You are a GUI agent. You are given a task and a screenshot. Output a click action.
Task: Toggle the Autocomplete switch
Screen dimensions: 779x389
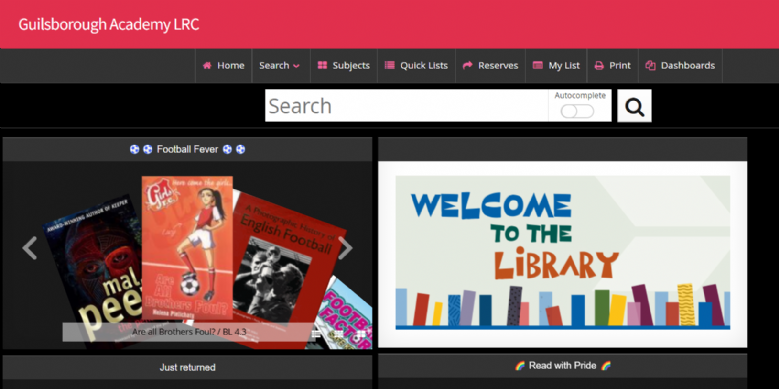(x=577, y=111)
